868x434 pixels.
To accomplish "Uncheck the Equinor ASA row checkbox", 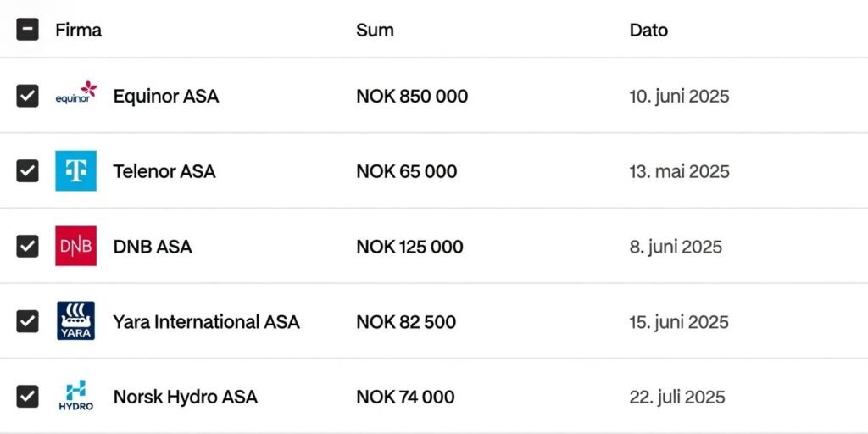I will tap(27, 96).
